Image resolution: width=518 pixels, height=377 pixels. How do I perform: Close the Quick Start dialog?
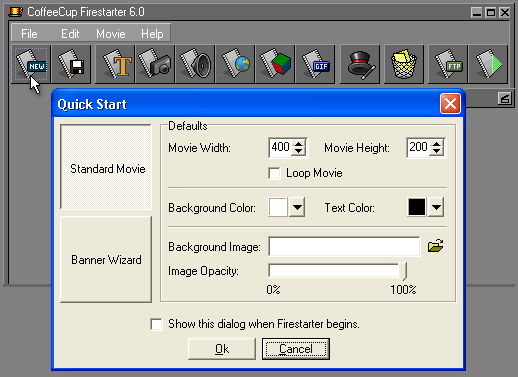coord(450,104)
